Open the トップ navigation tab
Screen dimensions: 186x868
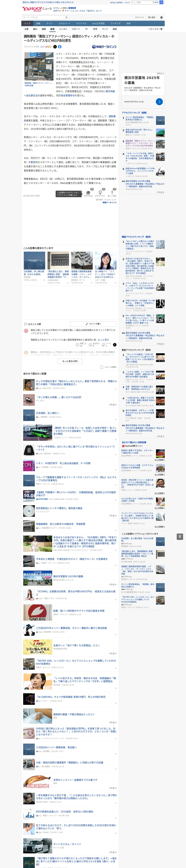click(x=27, y=23)
